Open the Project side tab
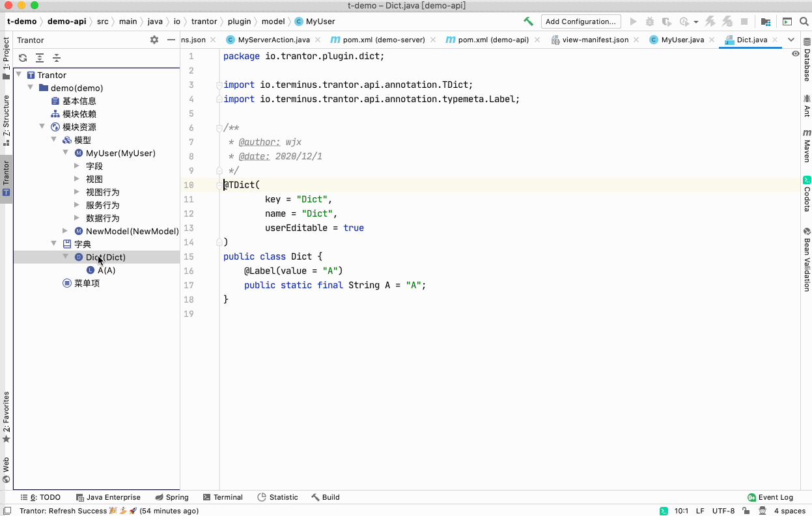 coord(6,58)
